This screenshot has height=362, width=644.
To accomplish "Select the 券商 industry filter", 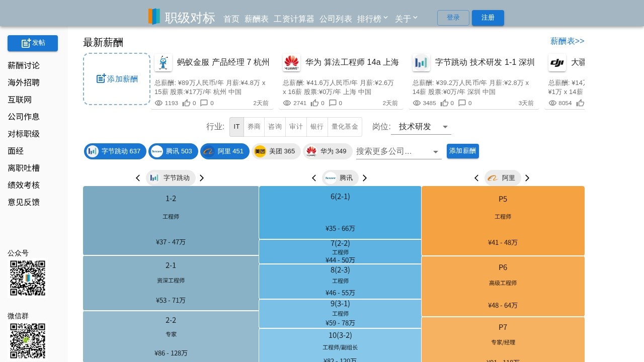I will (254, 127).
